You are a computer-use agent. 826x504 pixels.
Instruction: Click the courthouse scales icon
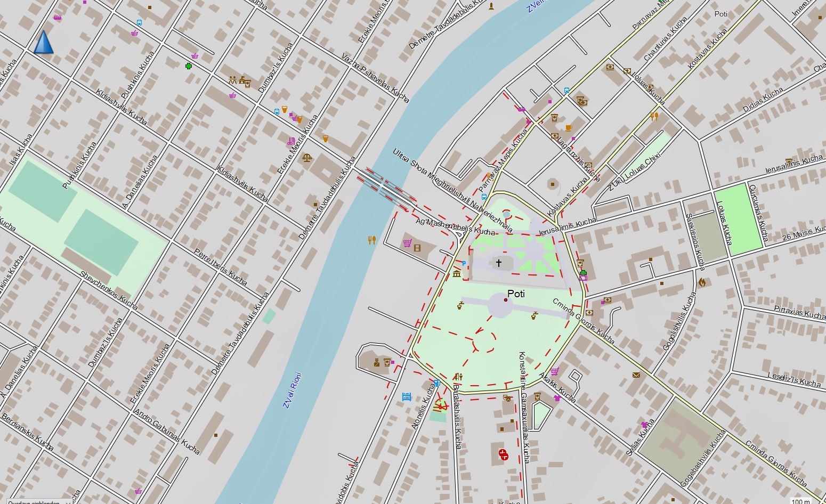[306, 157]
